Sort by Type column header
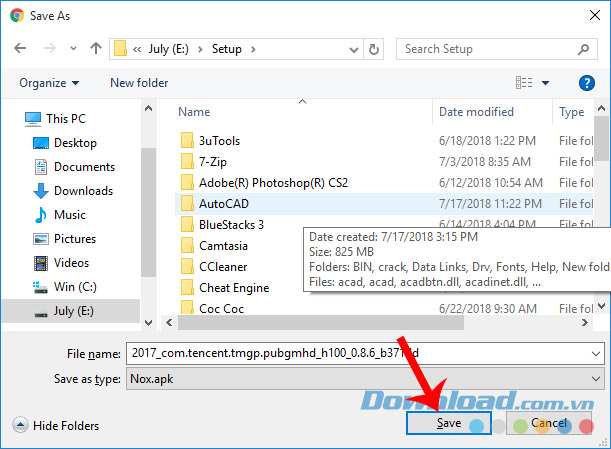 point(571,112)
